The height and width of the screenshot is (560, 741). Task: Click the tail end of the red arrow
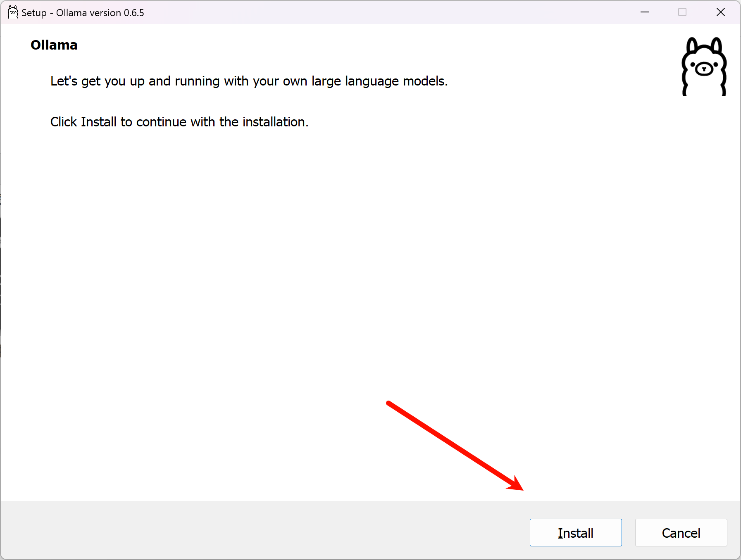(389, 403)
